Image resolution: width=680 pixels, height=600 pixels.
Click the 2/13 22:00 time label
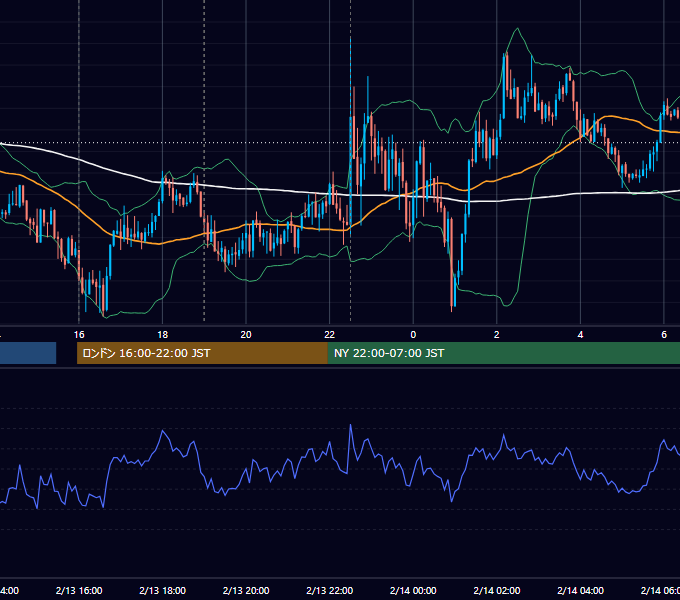pos(330,590)
